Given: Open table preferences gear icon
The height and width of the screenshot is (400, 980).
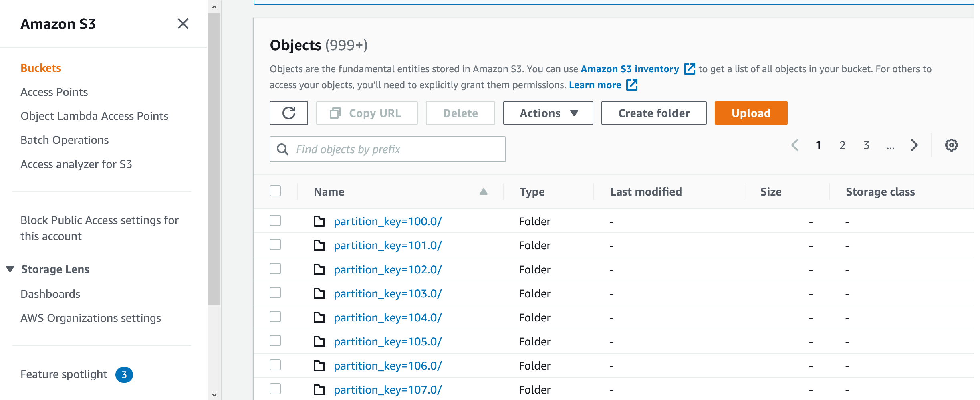Looking at the screenshot, I should (951, 145).
